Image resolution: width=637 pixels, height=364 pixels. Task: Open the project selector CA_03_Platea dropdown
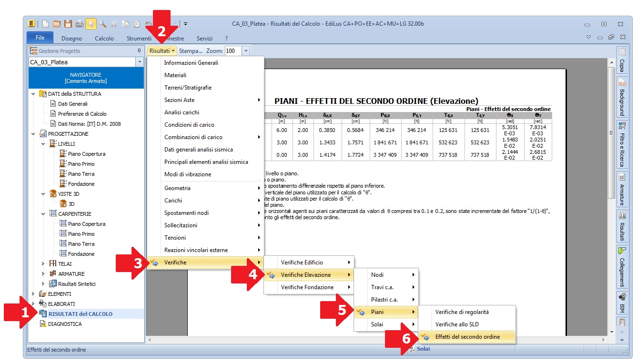(140, 62)
